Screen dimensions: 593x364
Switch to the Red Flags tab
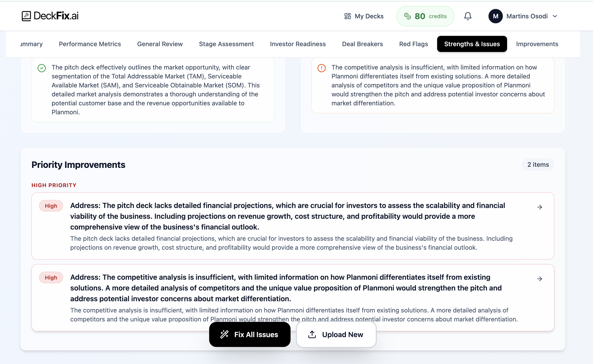pyautogui.click(x=413, y=44)
